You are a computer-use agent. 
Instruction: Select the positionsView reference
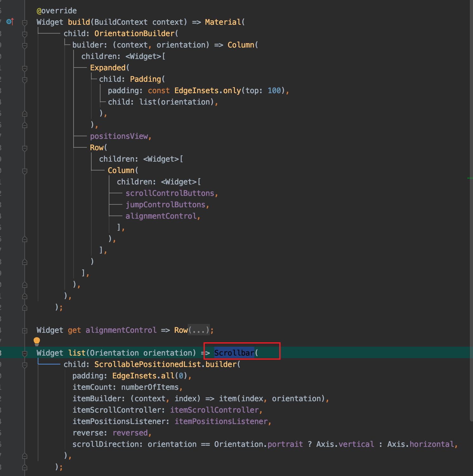pos(120,136)
